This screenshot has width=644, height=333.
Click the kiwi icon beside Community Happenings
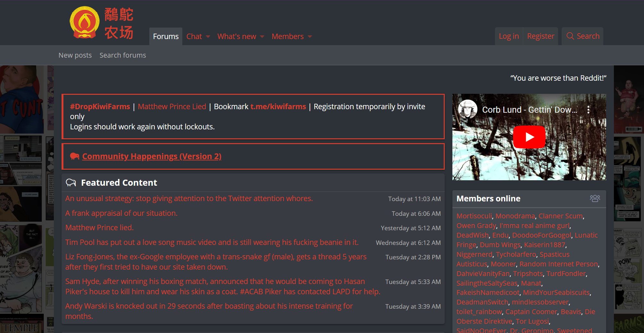click(x=75, y=156)
